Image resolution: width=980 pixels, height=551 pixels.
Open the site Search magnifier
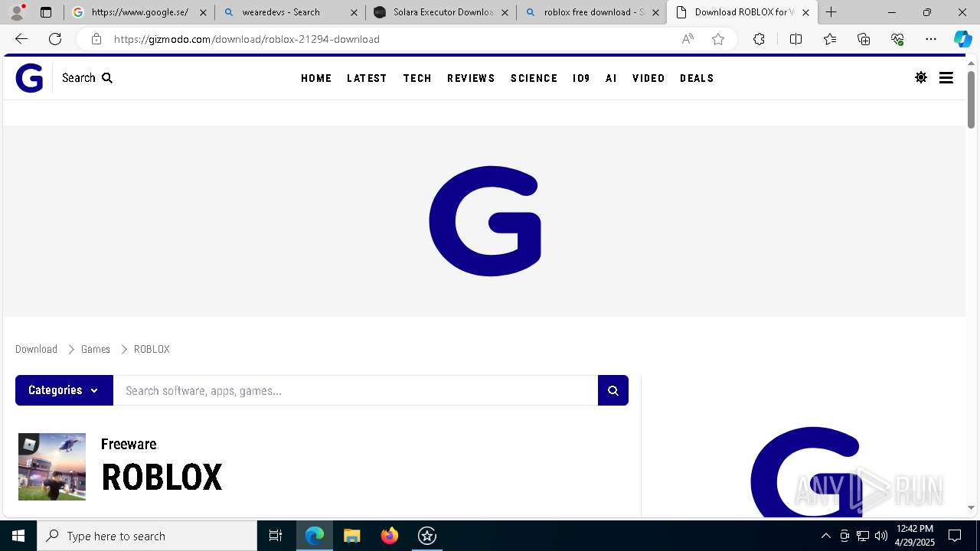pos(87,78)
